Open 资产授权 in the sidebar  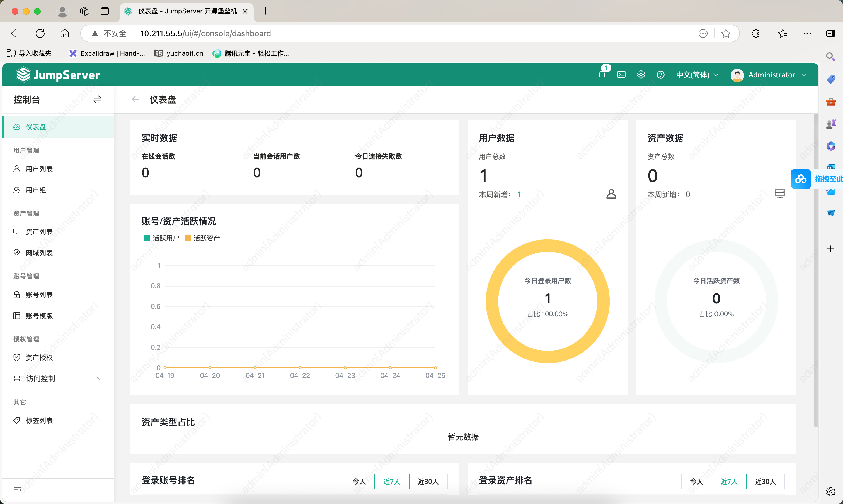pyautogui.click(x=39, y=357)
